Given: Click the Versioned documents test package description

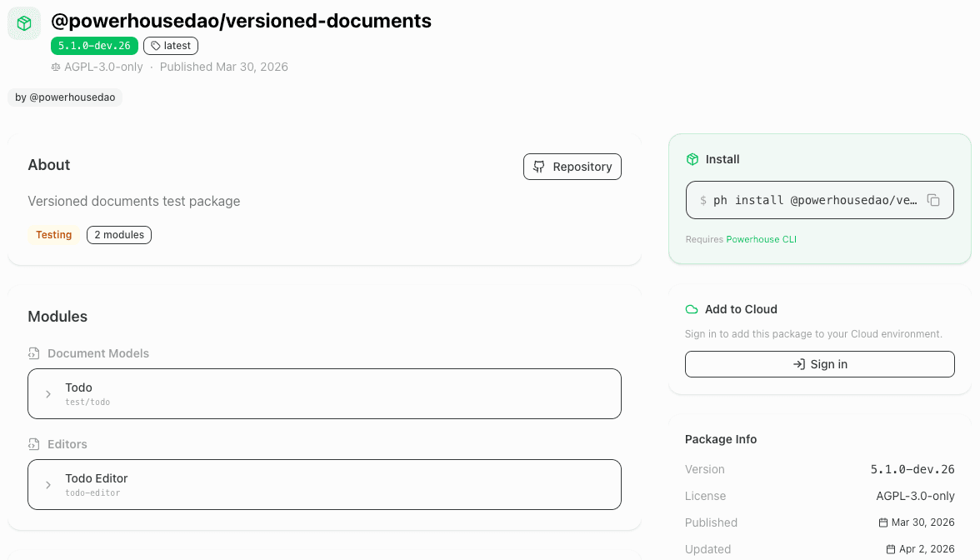Looking at the screenshot, I should coord(133,202).
